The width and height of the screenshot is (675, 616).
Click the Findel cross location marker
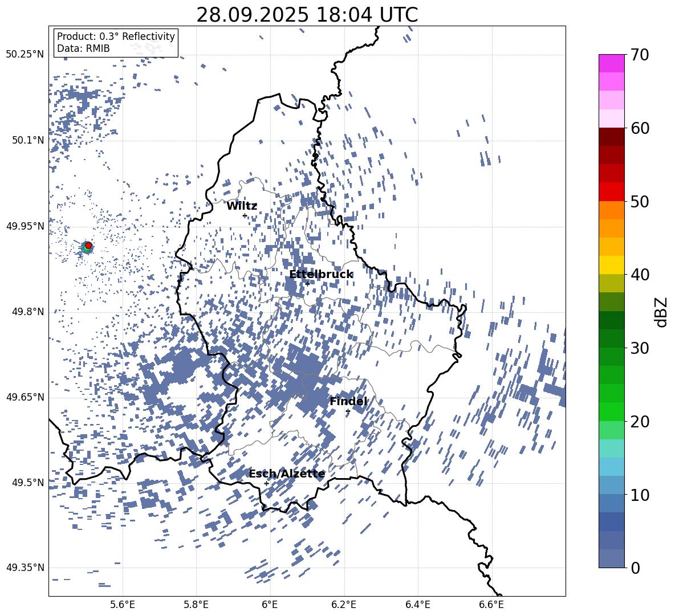click(348, 411)
